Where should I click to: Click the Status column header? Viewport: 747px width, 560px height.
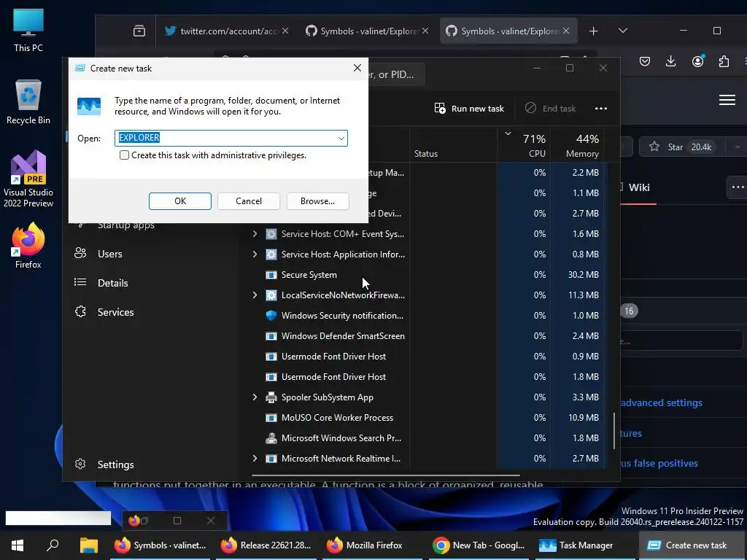[x=426, y=154]
